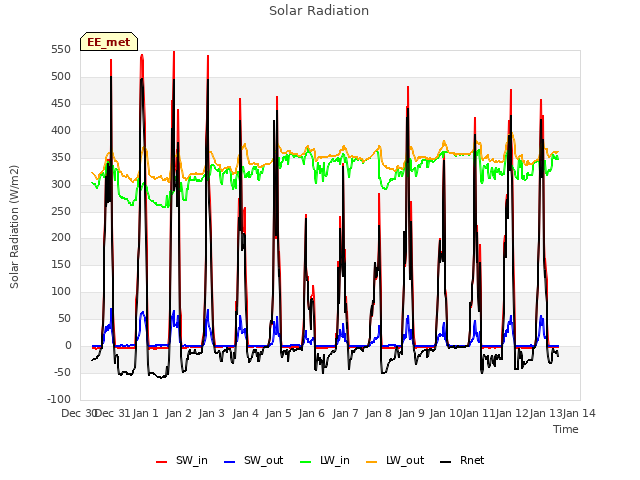Click the Jan 9 x-axis label
The width and height of the screenshot is (640, 480).
pyautogui.click(x=412, y=413)
